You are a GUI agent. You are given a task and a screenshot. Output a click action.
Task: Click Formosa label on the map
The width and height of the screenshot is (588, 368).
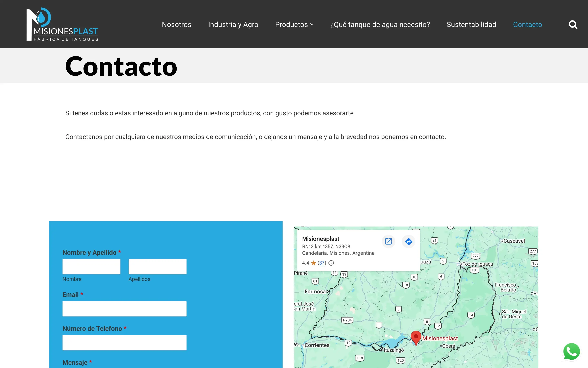tap(315, 292)
